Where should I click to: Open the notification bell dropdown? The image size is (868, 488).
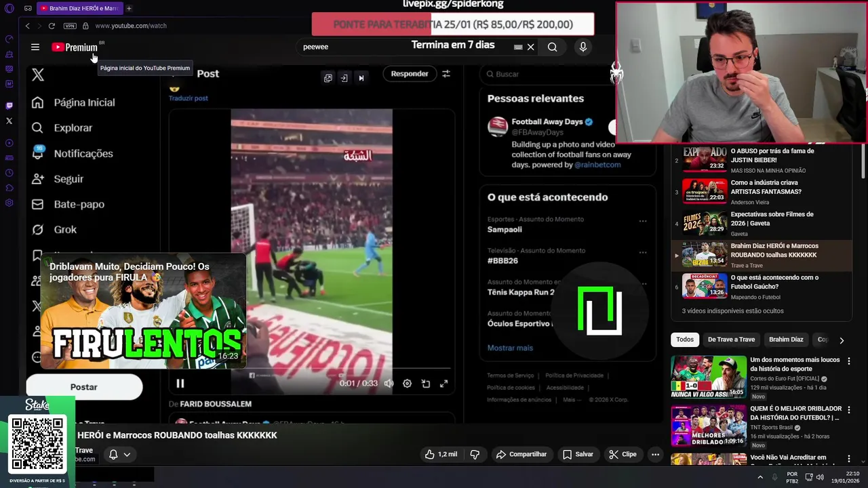click(x=119, y=454)
